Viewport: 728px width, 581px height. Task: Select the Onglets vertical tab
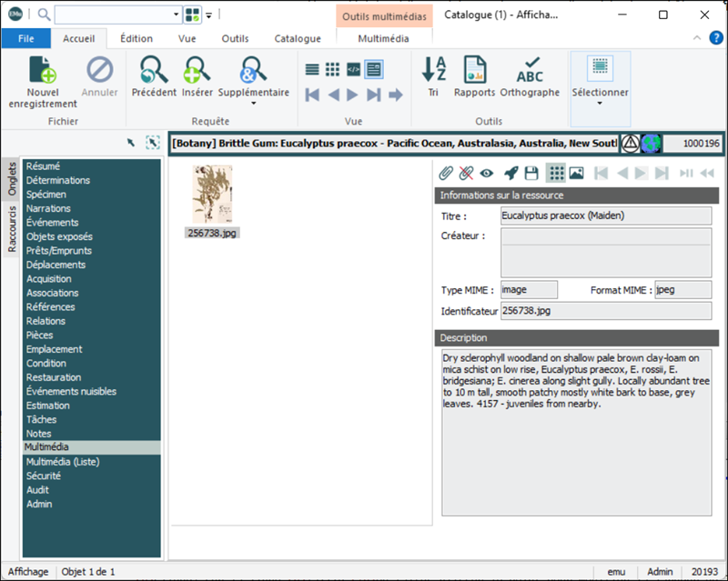(x=12, y=179)
